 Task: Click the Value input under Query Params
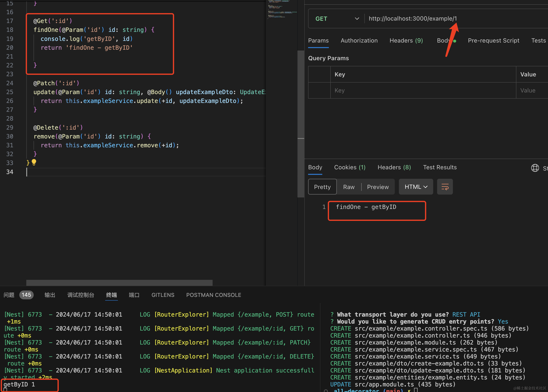pyautogui.click(x=532, y=91)
